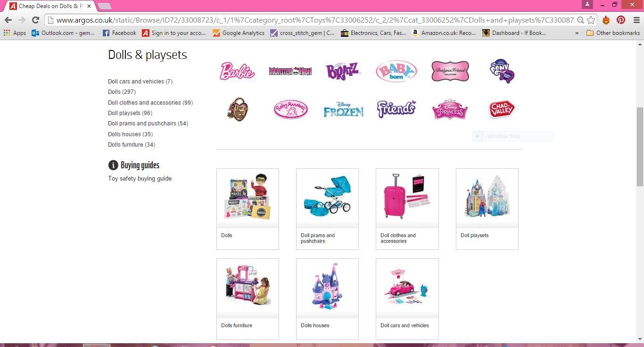Reload the page with the refresh icon
The image size is (644, 347).
click(x=35, y=20)
